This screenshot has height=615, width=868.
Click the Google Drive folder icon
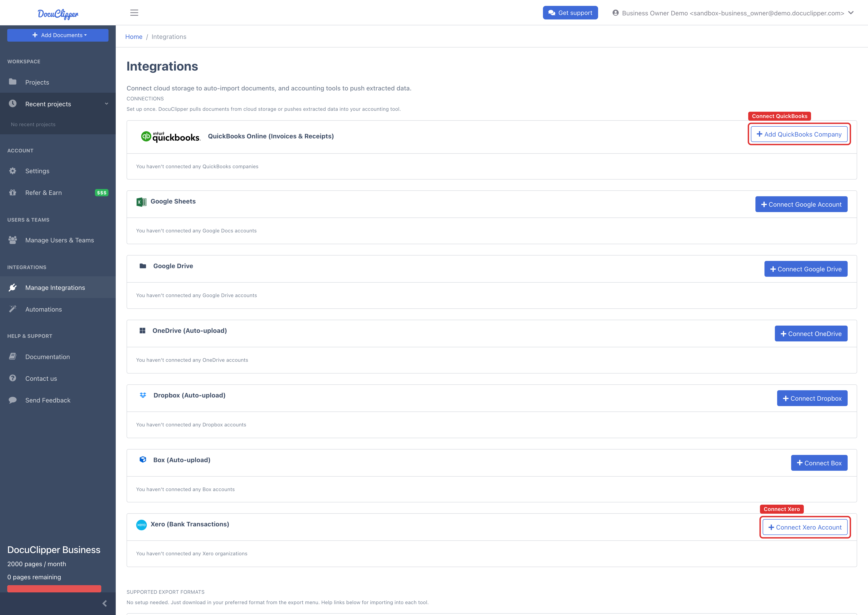[x=143, y=266]
